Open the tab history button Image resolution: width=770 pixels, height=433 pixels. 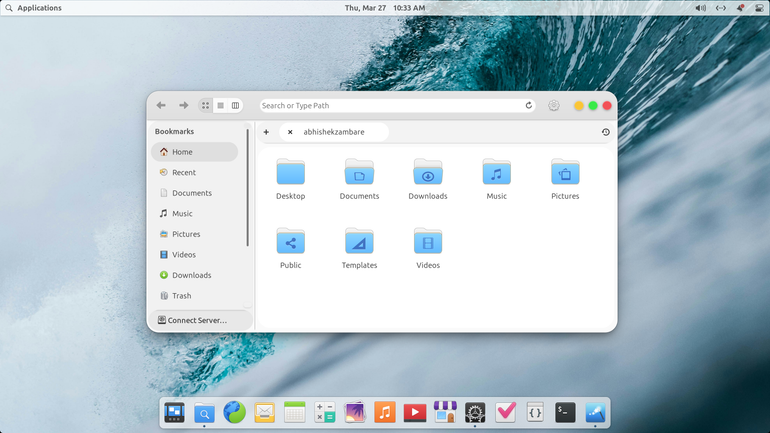coord(605,132)
